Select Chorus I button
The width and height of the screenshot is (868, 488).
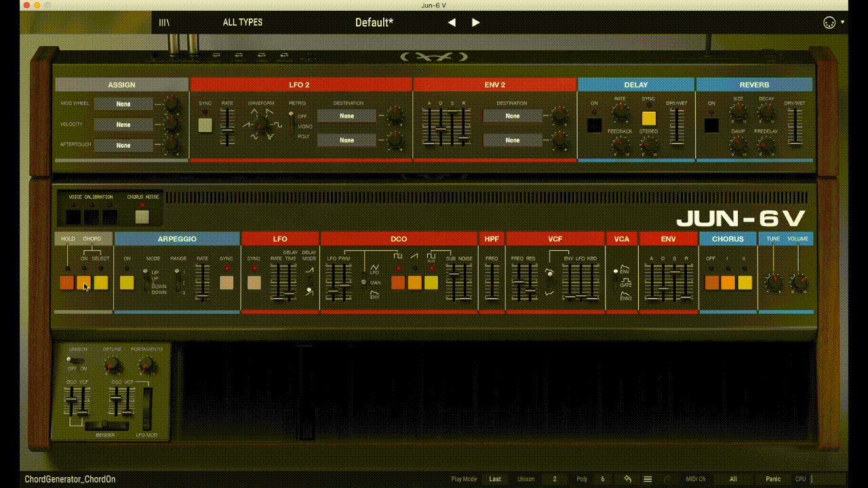coord(728,283)
